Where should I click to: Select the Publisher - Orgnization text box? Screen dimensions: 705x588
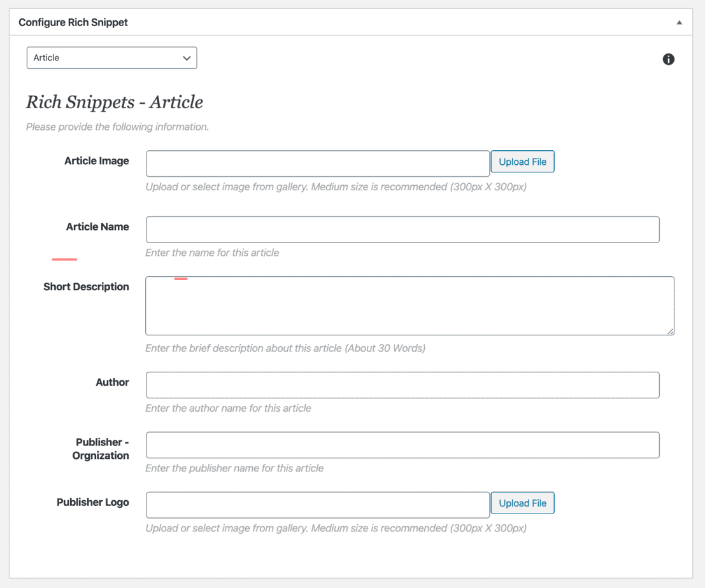[x=402, y=445]
